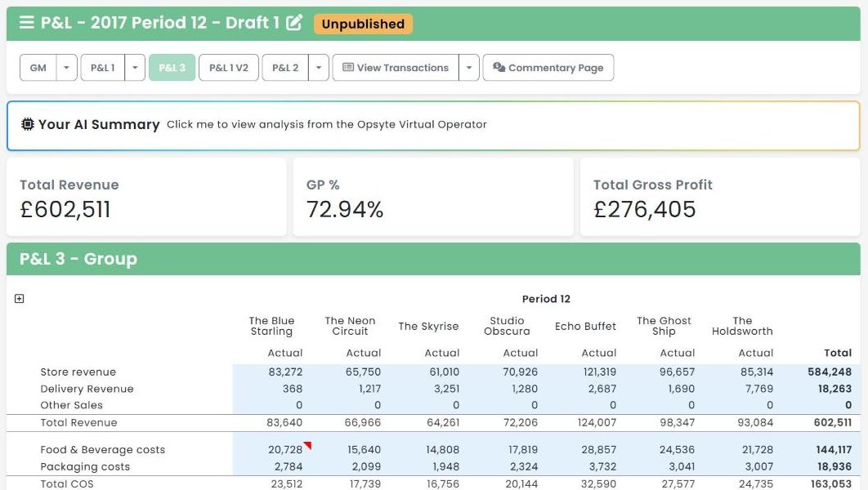Click store revenue total 584,248
This screenshot has height=490, width=868.
pos(830,372)
